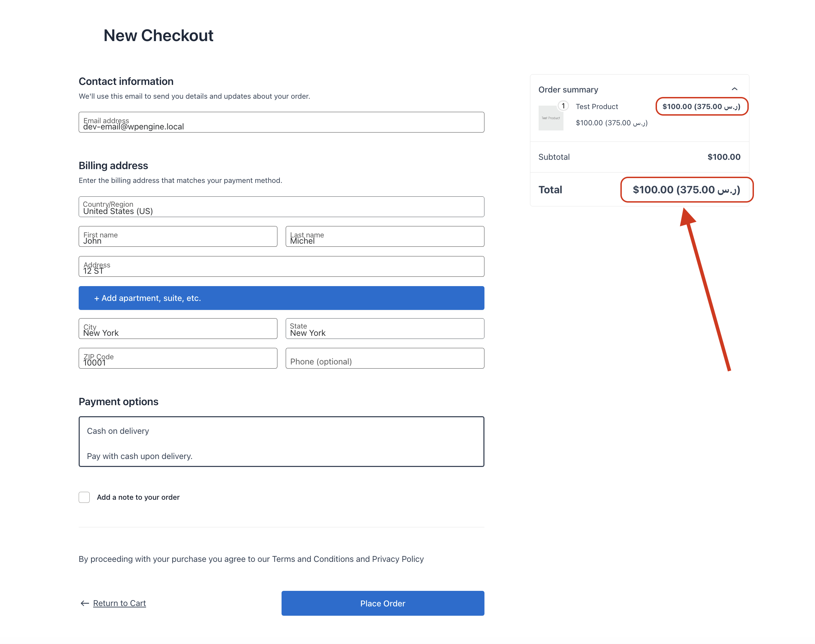Open the Country/Region dropdown

[281, 207]
